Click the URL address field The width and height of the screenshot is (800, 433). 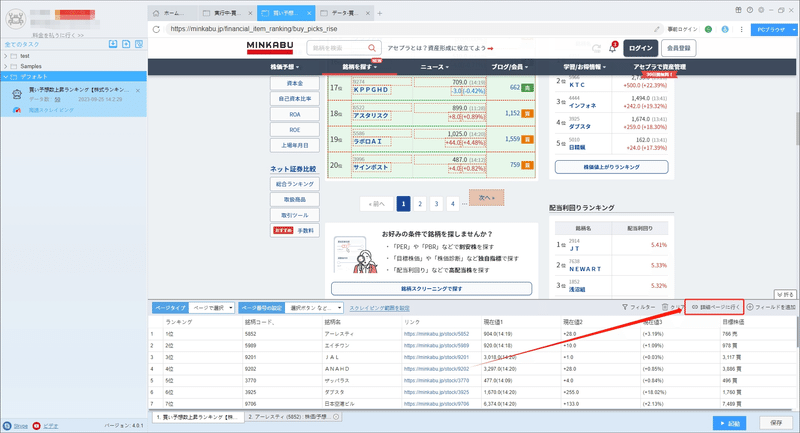pyautogui.click(x=408, y=29)
